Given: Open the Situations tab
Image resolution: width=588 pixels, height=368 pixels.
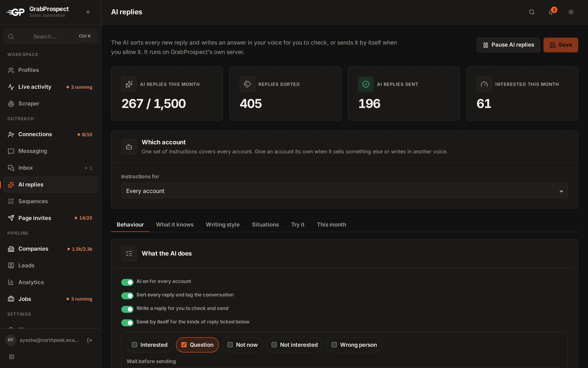Looking at the screenshot, I should tap(265, 225).
